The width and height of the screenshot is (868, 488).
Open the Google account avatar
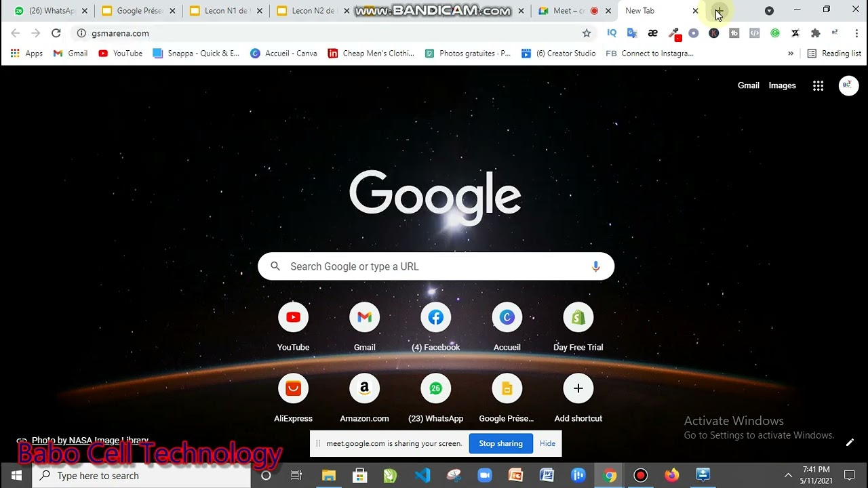pyautogui.click(x=848, y=85)
